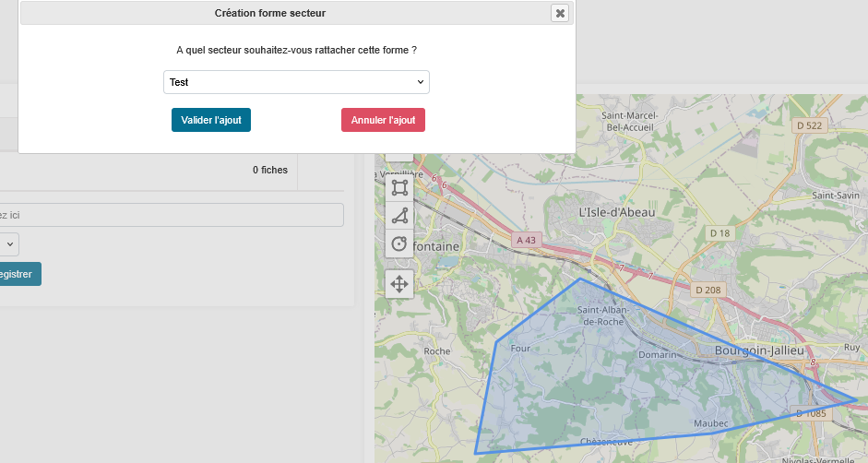Select the polygon draw tool on map

click(399, 216)
